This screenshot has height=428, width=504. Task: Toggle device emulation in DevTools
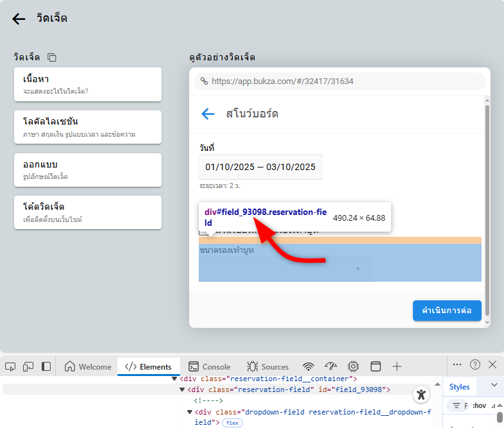tap(28, 366)
